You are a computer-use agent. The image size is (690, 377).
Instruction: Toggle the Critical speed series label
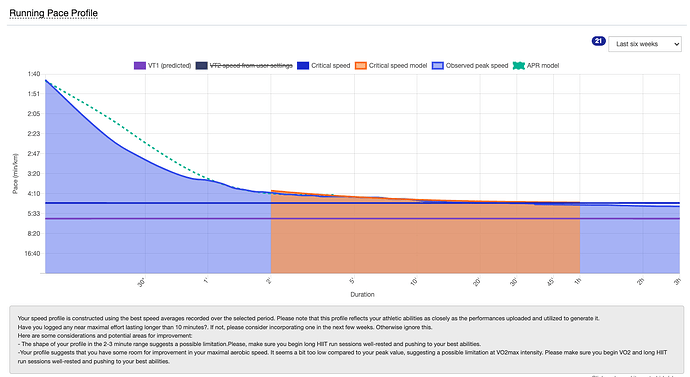330,66
